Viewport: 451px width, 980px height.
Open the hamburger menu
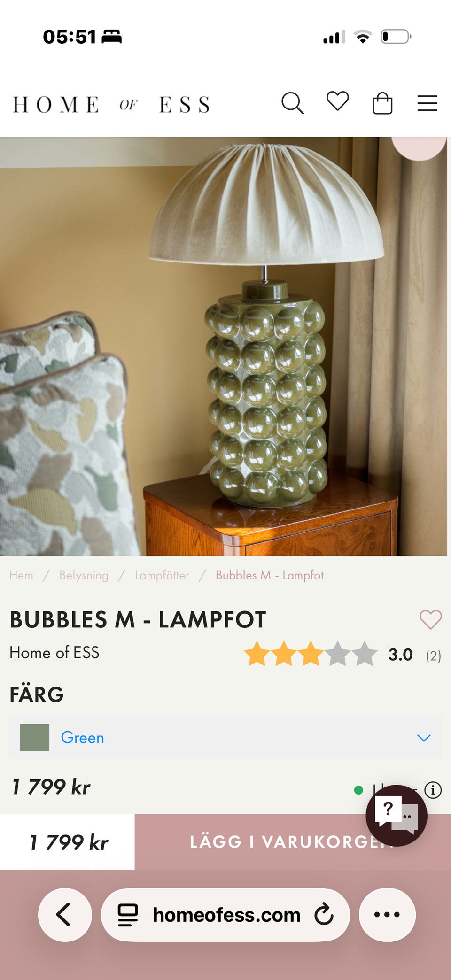(427, 103)
